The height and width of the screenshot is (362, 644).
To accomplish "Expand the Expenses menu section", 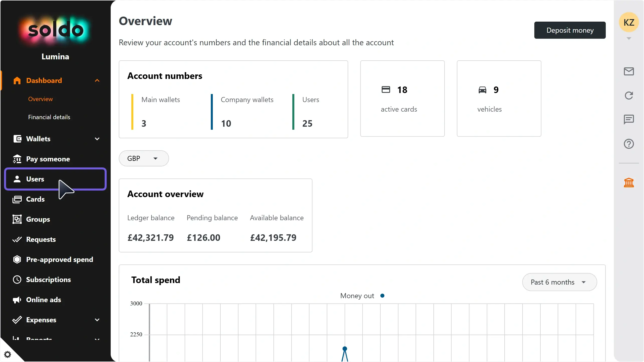I will [x=97, y=320].
